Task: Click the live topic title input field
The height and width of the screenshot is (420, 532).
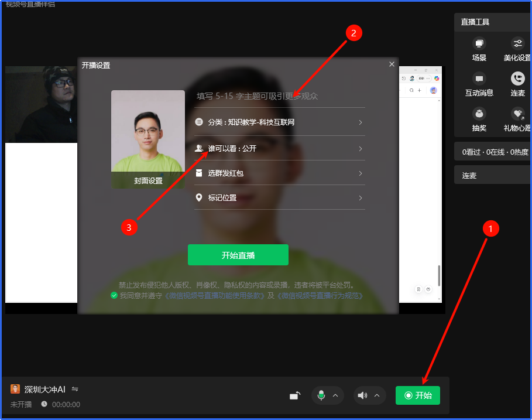Action: pos(279,96)
